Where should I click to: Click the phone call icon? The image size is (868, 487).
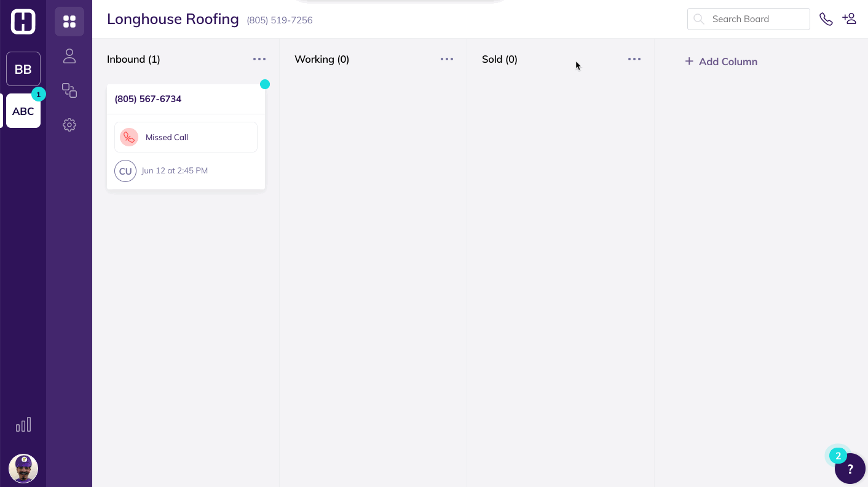click(x=826, y=19)
